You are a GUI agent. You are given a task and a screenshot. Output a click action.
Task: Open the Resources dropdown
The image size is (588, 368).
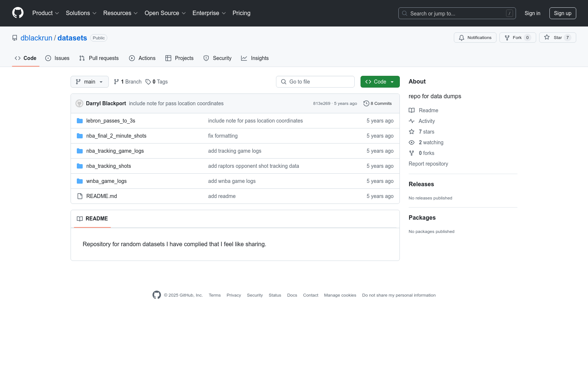coord(121,13)
